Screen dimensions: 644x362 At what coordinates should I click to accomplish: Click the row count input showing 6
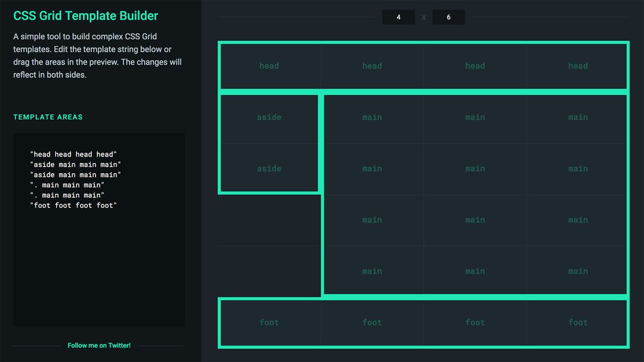pos(448,17)
